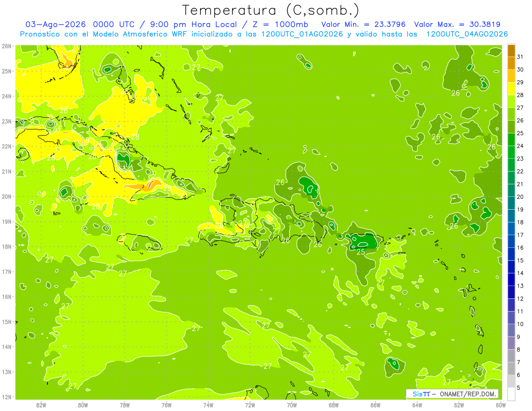Screen dimensions: 532x411
Task: Click the 16N latitude axis label
Action: (6, 297)
